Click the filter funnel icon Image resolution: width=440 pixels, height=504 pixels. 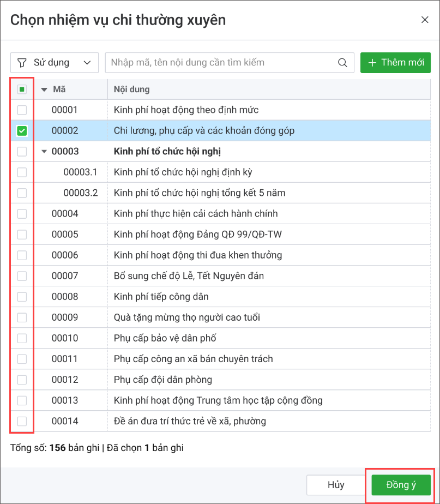[22, 63]
